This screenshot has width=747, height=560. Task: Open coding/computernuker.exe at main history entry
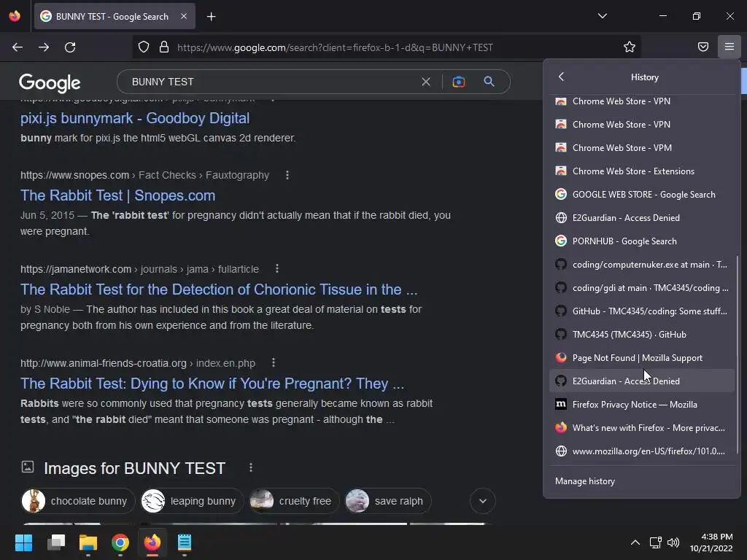642,264
